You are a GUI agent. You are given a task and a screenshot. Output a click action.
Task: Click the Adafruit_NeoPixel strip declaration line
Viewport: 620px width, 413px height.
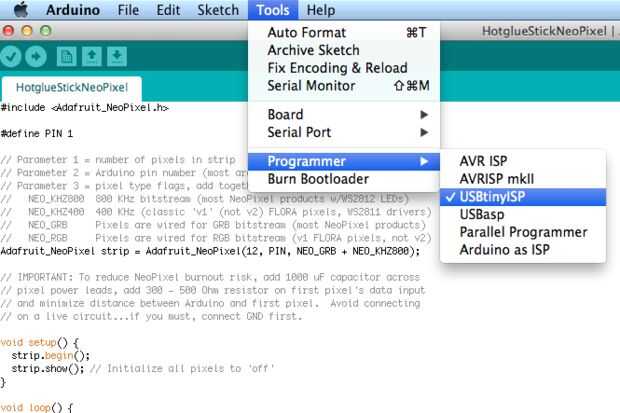point(210,251)
